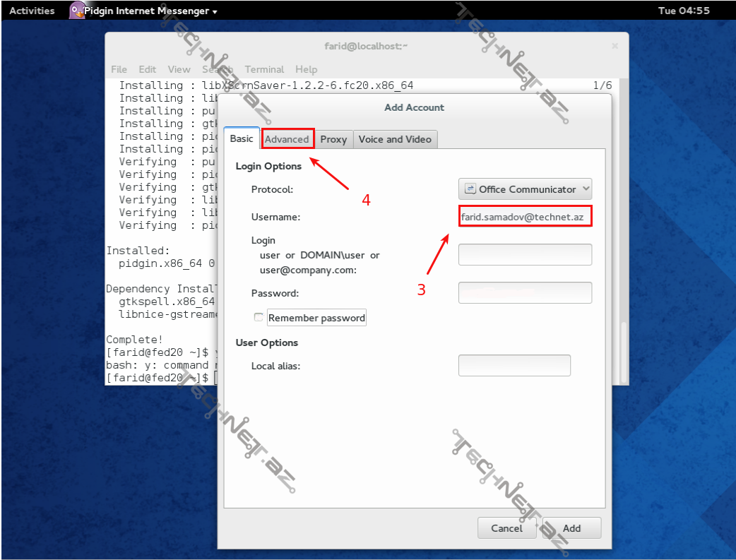736x560 pixels.
Task: Open the terminal's File menu
Action: pos(119,69)
